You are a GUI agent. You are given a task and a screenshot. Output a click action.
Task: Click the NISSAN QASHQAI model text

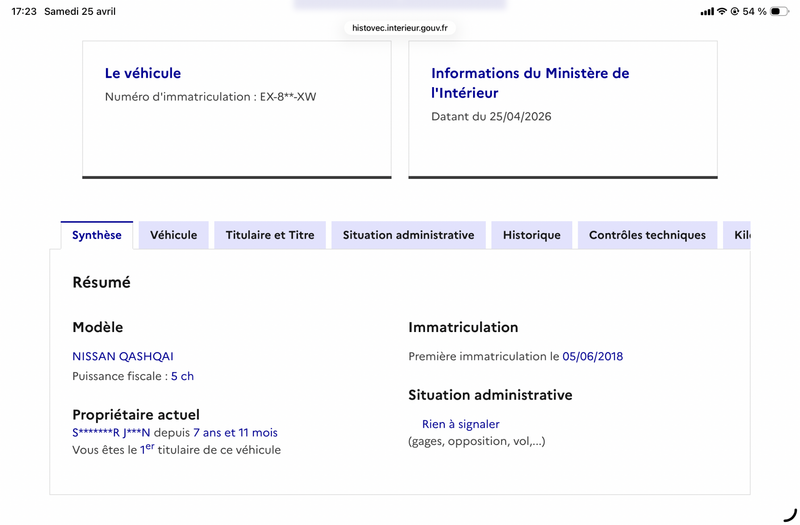coord(123,356)
